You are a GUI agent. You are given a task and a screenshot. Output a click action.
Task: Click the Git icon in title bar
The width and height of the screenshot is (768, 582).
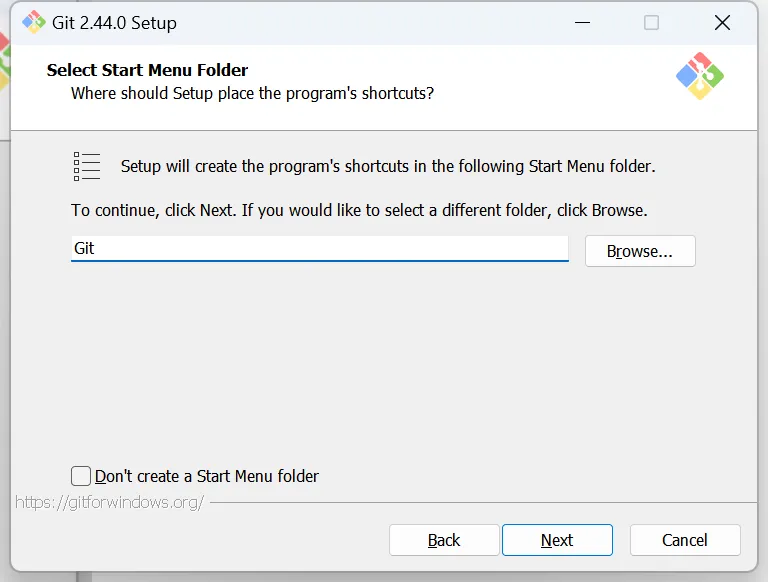(x=33, y=22)
